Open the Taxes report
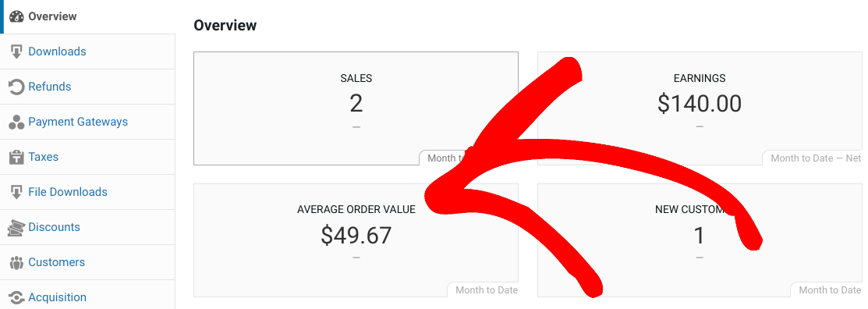The width and height of the screenshot is (868, 309). pos(87,158)
